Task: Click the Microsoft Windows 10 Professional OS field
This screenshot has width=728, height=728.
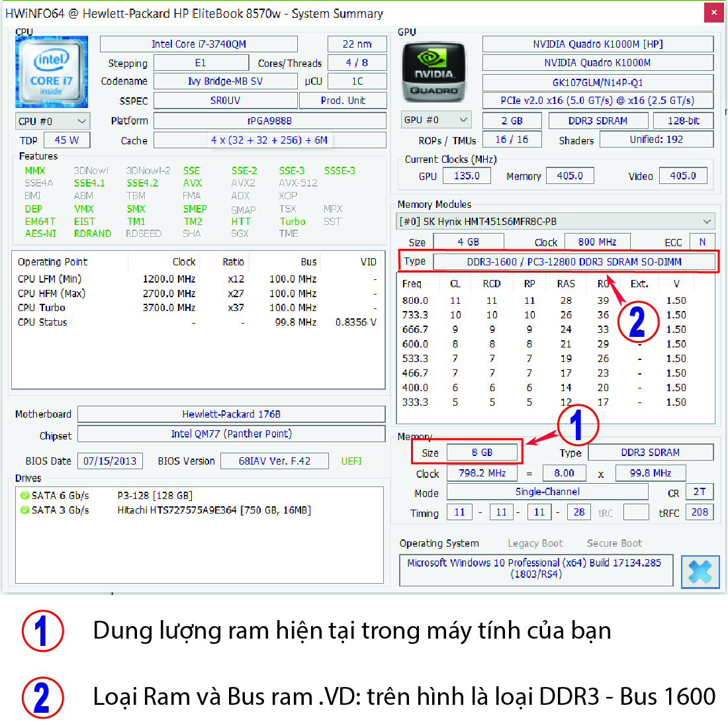Action: [x=536, y=570]
